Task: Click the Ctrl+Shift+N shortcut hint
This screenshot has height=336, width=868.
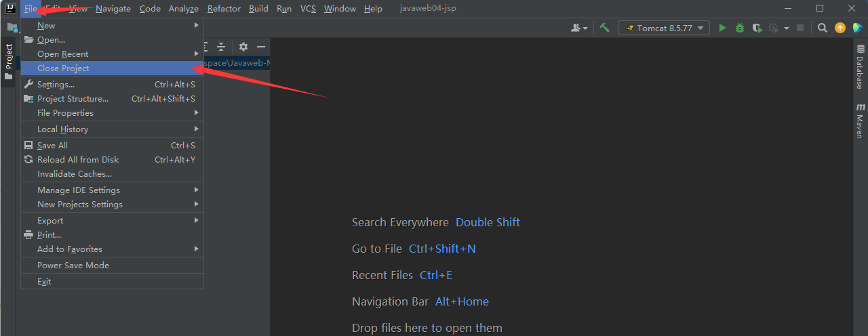Action: (x=442, y=249)
